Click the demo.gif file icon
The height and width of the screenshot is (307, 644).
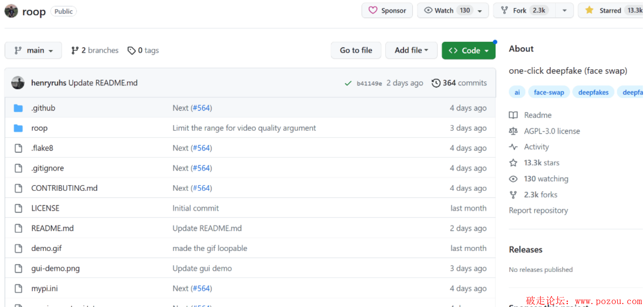coord(18,249)
